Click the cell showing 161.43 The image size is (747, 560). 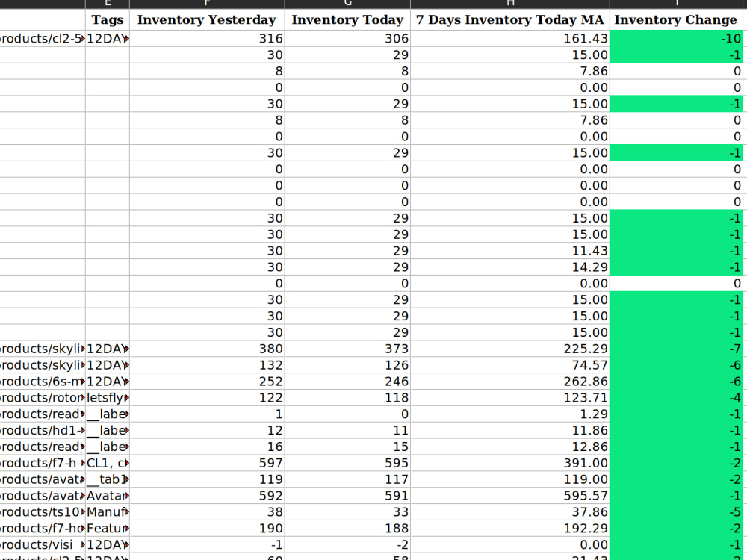509,39
